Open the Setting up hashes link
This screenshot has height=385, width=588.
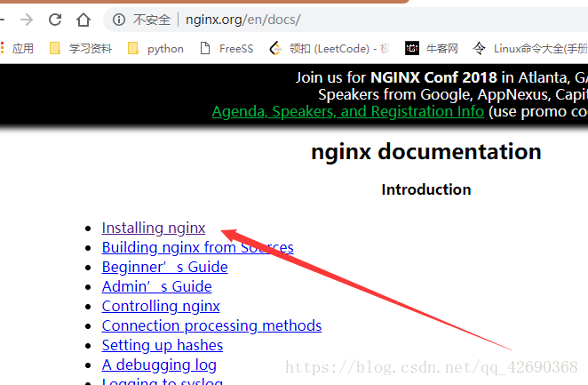[163, 345]
